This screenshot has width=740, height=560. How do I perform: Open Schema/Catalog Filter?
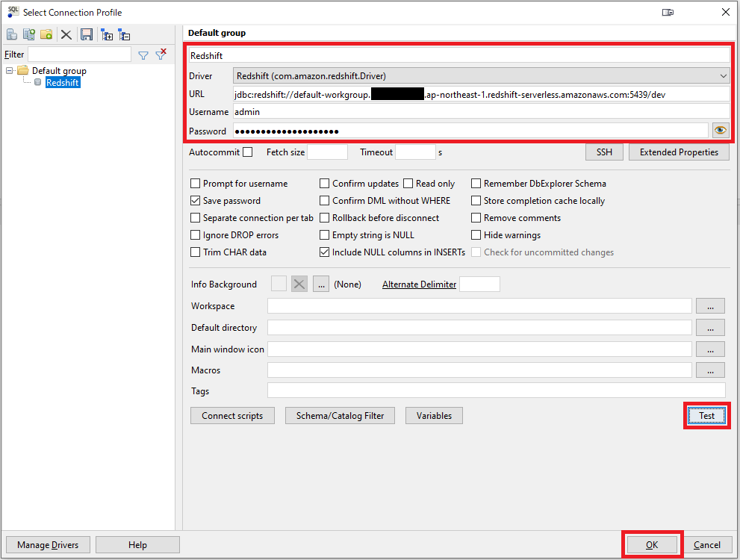[340, 416]
